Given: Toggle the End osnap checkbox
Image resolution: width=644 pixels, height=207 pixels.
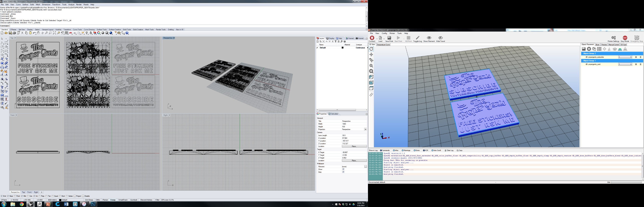Looking at the screenshot, I should click(x=2, y=196).
